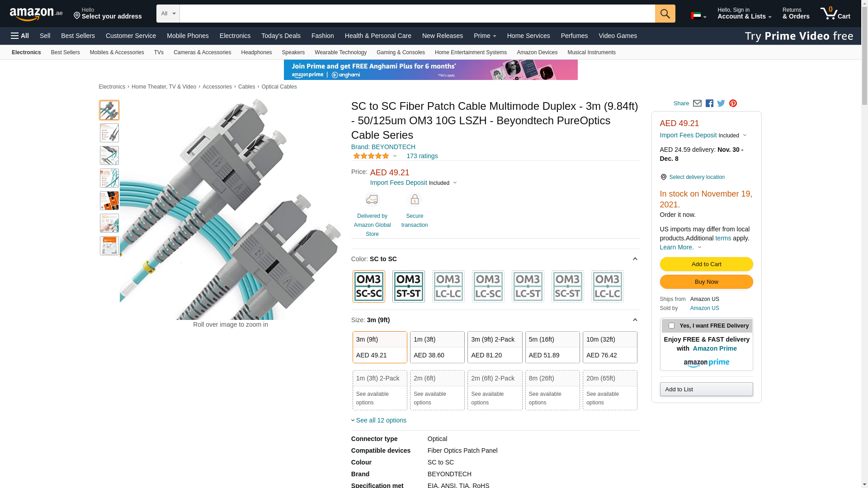
Task: Click into the main search field
Action: click(417, 14)
